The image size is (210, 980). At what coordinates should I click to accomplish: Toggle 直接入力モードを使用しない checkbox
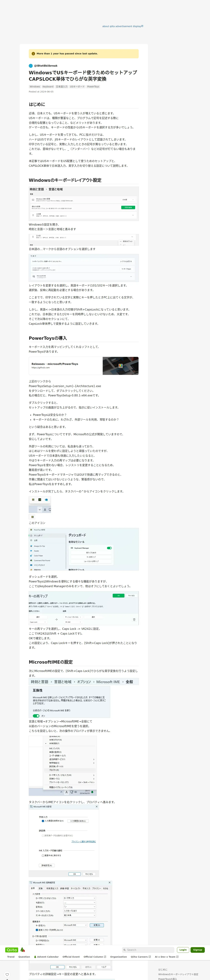(37, 930)
